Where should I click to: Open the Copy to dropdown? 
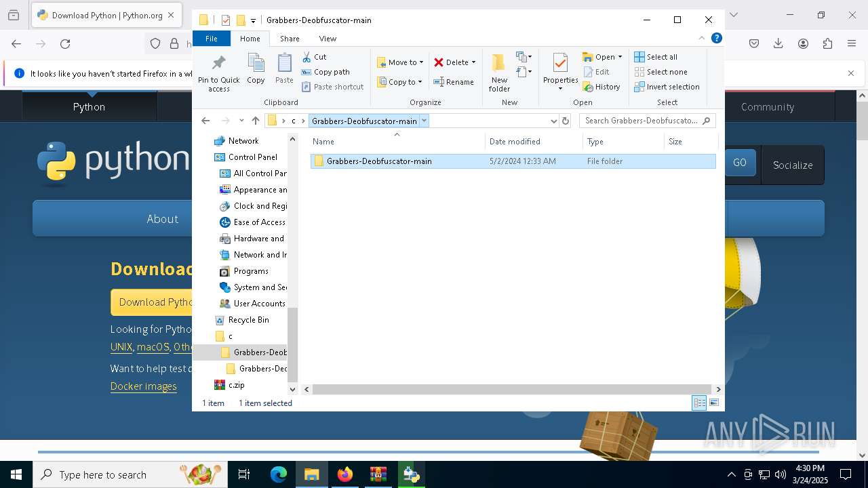point(400,82)
